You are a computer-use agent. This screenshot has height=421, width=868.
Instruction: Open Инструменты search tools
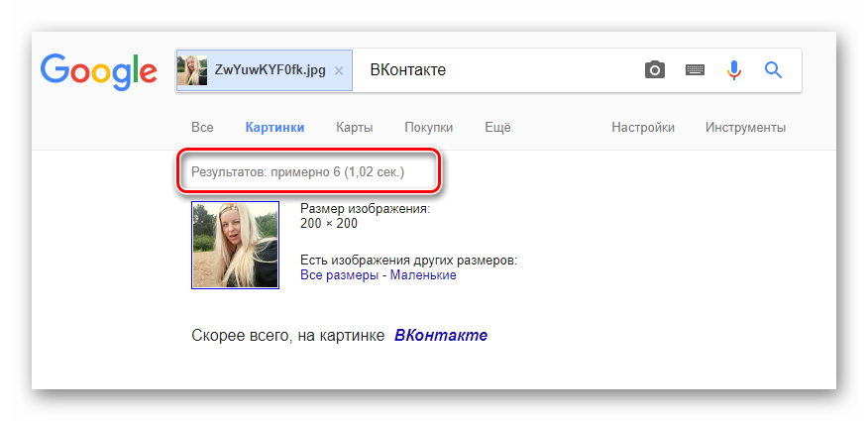pos(745,128)
